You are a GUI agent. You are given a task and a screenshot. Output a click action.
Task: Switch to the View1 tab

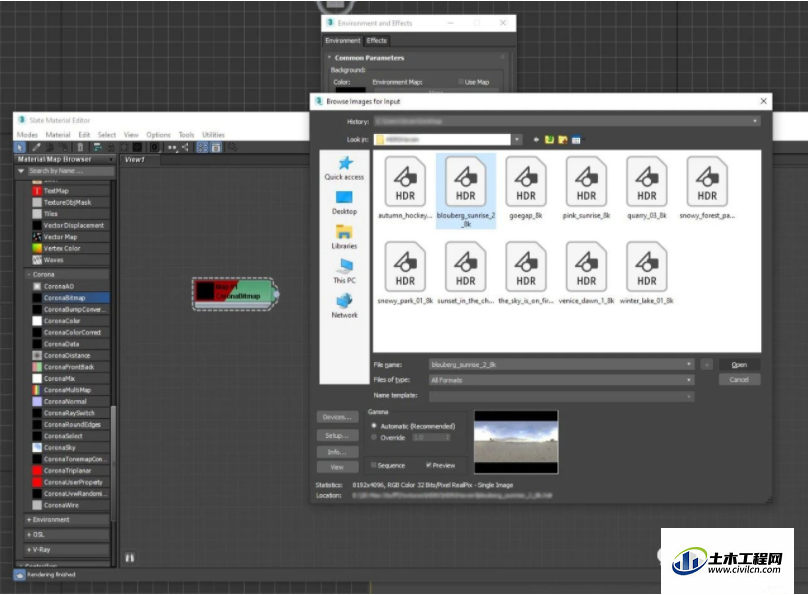tap(135, 160)
